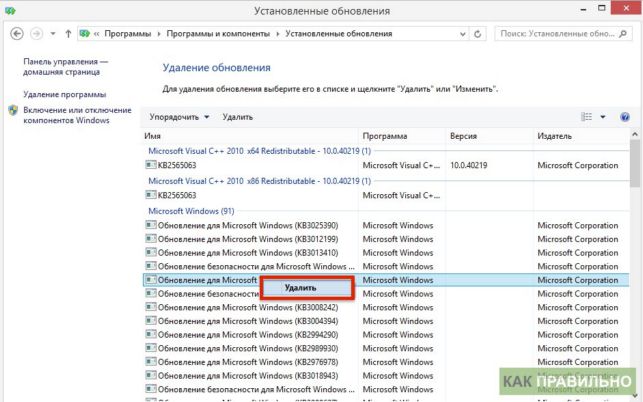Screen dimensions: 643x402
Task: Click the search magnifier icon
Action: click(x=622, y=34)
